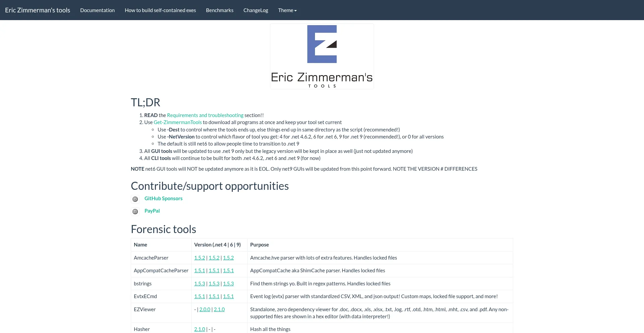Screen dimensions: 644x333
Task: Open the ChangeLog page
Action: pos(256,10)
